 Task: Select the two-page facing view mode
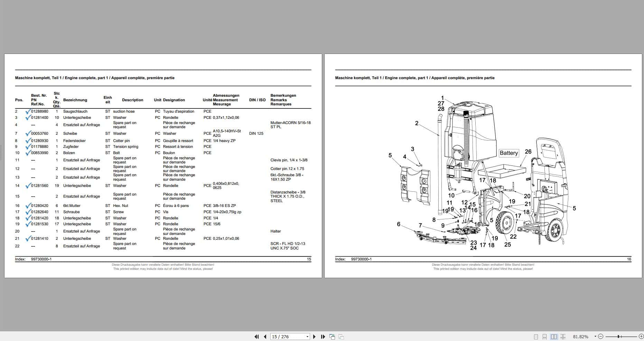click(553, 336)
